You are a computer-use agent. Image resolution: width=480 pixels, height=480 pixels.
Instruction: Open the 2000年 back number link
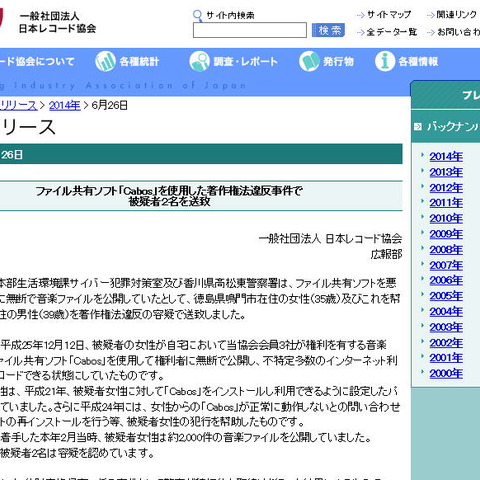click(x=446, y=374)
